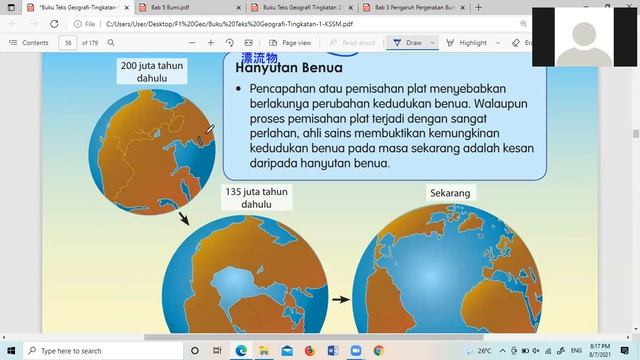Viewport: 640px width, 360px height.
Task: Click the 135 juta tahun dahulu label
Action: coord(256,198)
